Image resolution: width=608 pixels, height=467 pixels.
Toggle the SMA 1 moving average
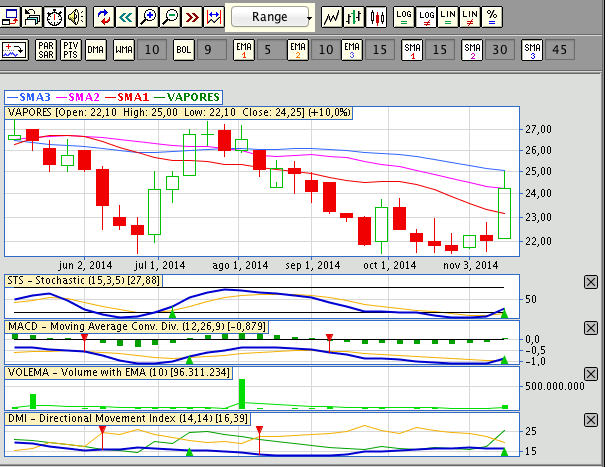[x=412, y=48]
